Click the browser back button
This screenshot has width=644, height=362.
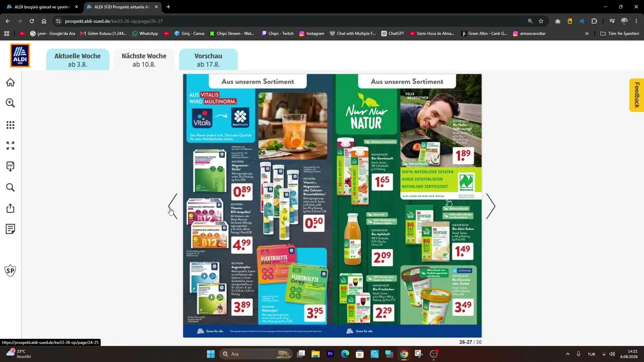[8, 21]
